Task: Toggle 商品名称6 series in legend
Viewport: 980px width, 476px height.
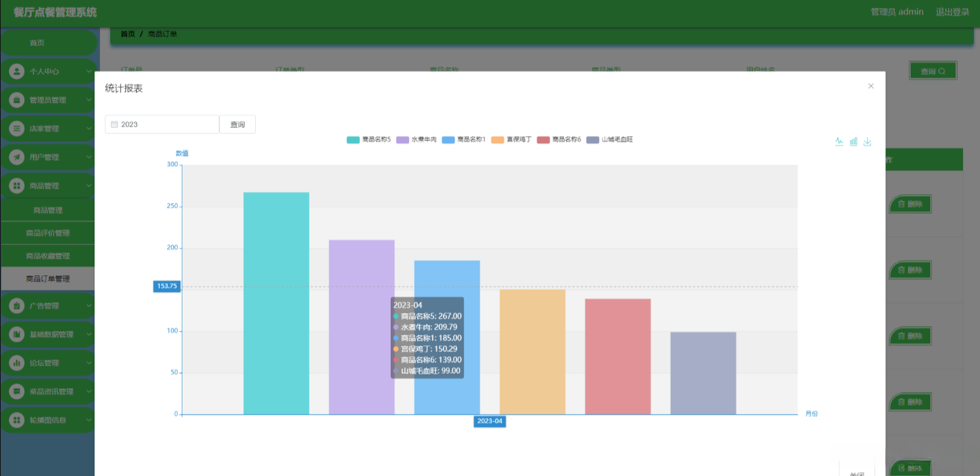Action: tap(559, 140)
